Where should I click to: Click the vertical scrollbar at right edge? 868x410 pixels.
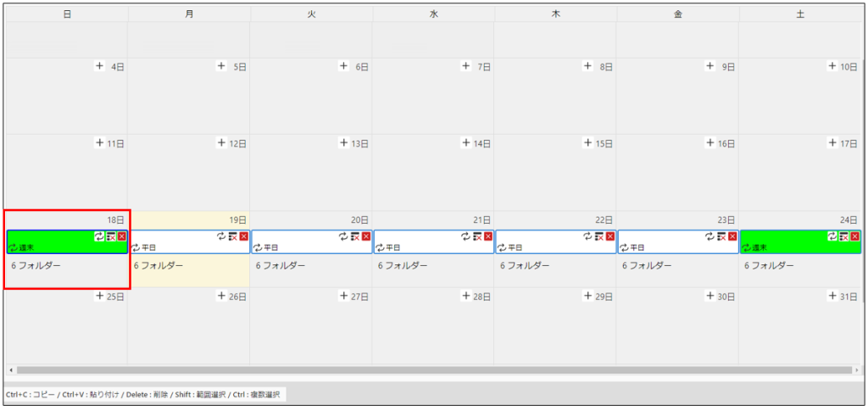pyautogui.click(x=864, y=183)
